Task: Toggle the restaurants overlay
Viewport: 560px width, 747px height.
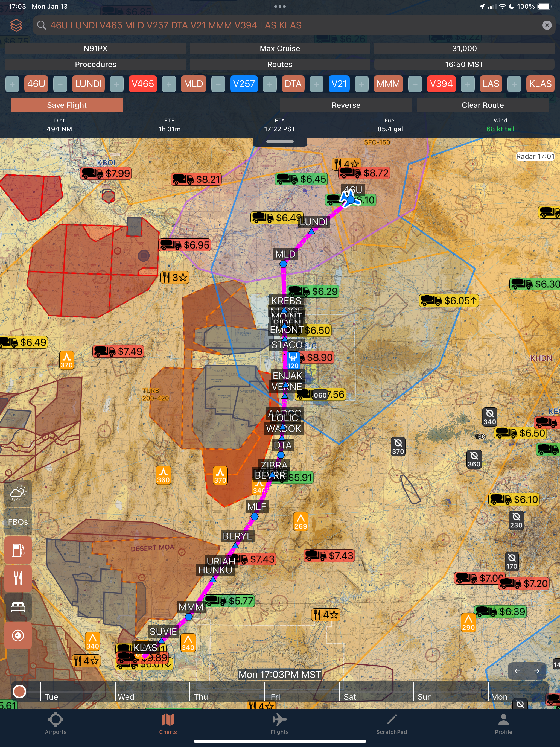Action: tap(18, 579)
